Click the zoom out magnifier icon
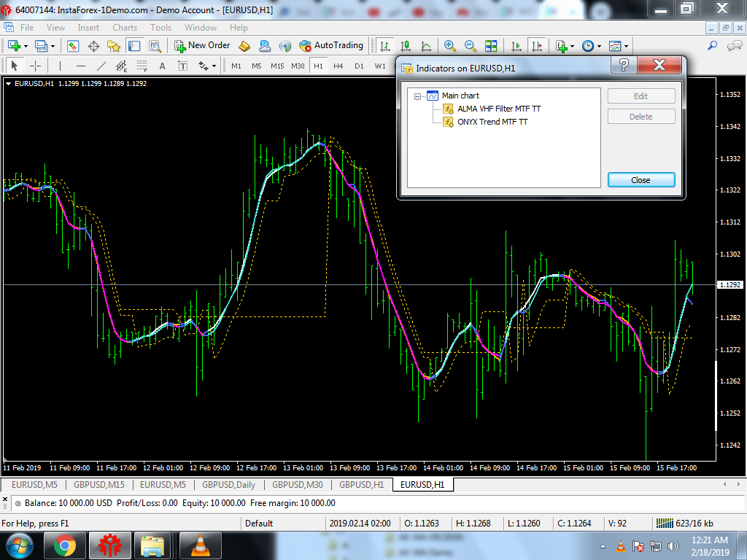 point(471,46)
